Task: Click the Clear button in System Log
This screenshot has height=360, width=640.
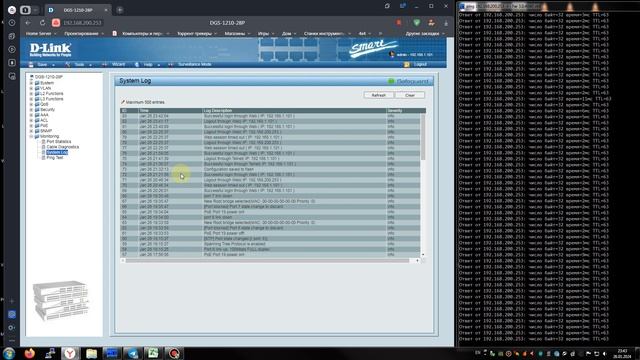Action: pyautogui.click(x=410, y=95)
